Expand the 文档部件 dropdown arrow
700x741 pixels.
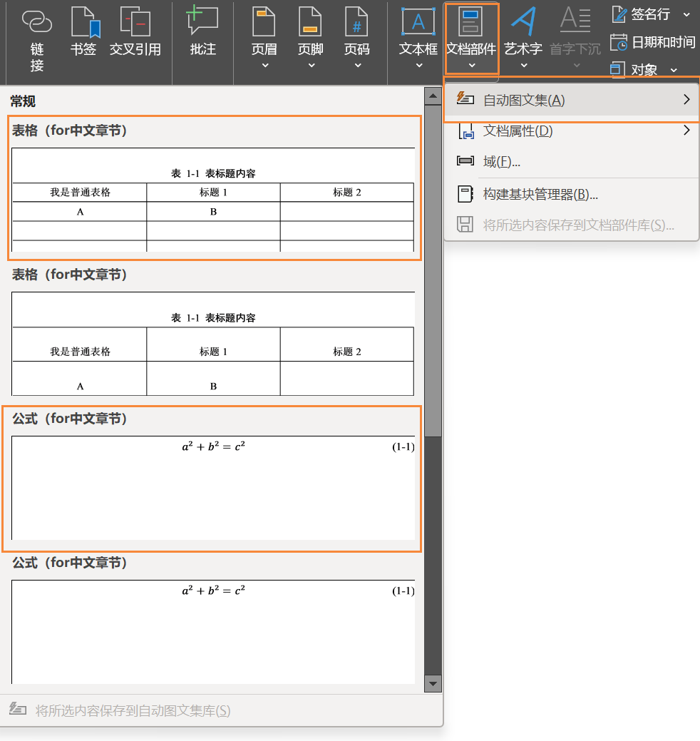tap(472, 65)
